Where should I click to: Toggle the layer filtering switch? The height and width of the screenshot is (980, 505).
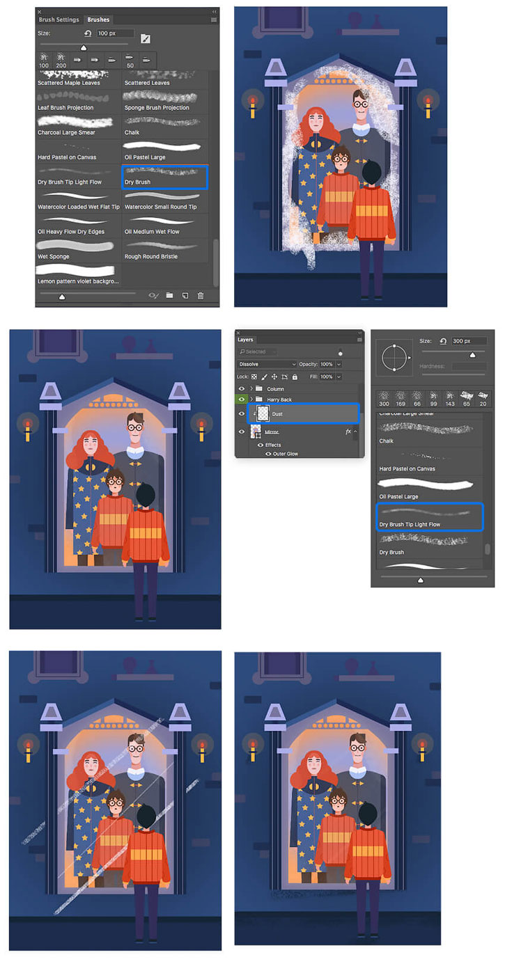click(340, 352)
